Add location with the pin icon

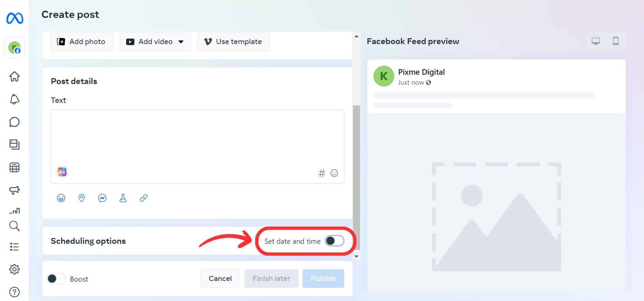[82, 198]
